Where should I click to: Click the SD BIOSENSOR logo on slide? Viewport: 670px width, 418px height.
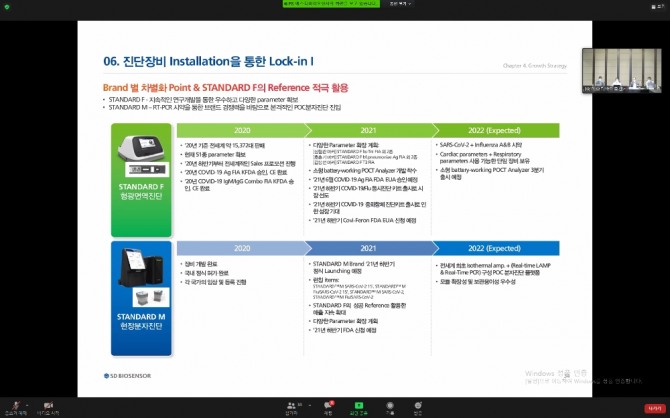pyautogui.click(x=127, y=376)
